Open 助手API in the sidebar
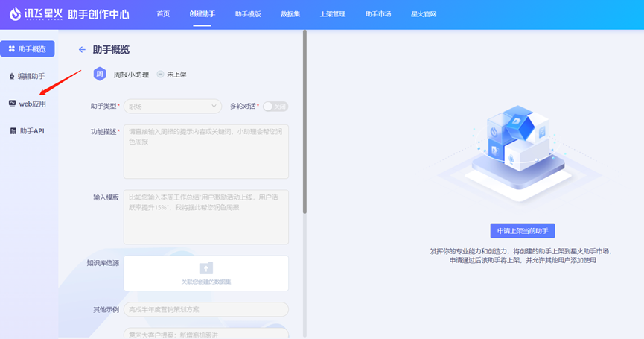Screen dimensions: 644x339 [28, 131]
